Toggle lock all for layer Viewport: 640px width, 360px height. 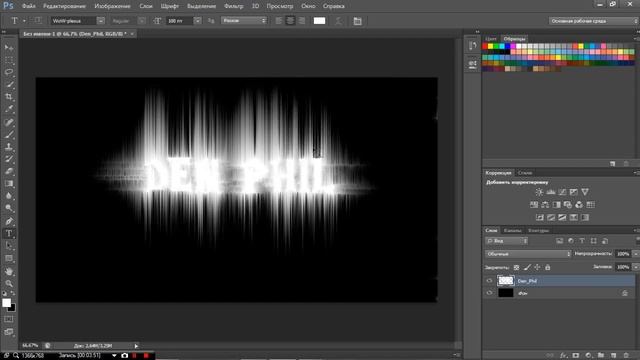(548, 267)
